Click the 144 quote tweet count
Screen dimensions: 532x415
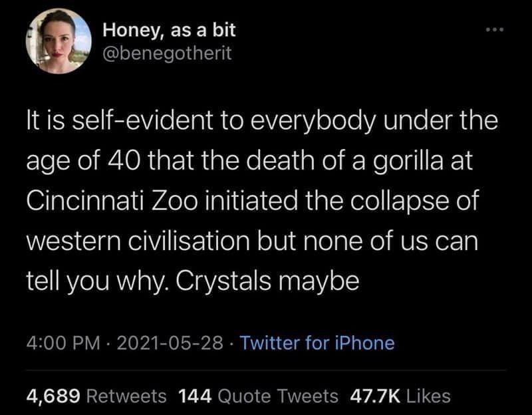(x=196, y=396)
